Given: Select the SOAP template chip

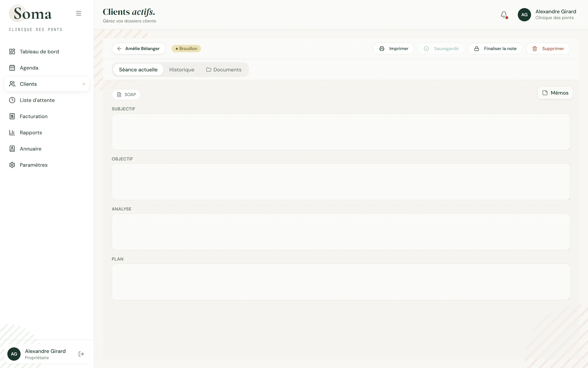Looking at the screenshot, I should (x=126, y=94).
